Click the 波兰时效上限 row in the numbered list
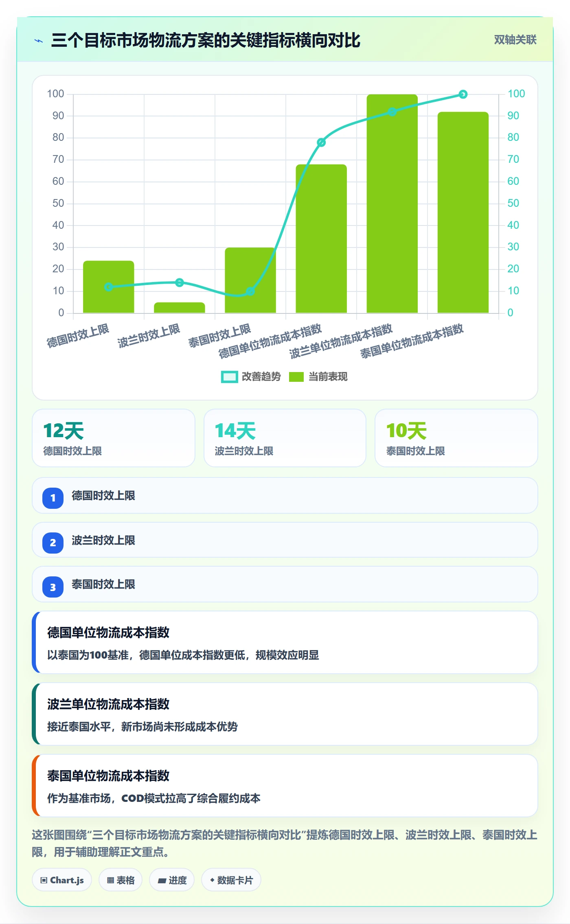This screenshot has width=570, height=924. (x=285, y=540)
